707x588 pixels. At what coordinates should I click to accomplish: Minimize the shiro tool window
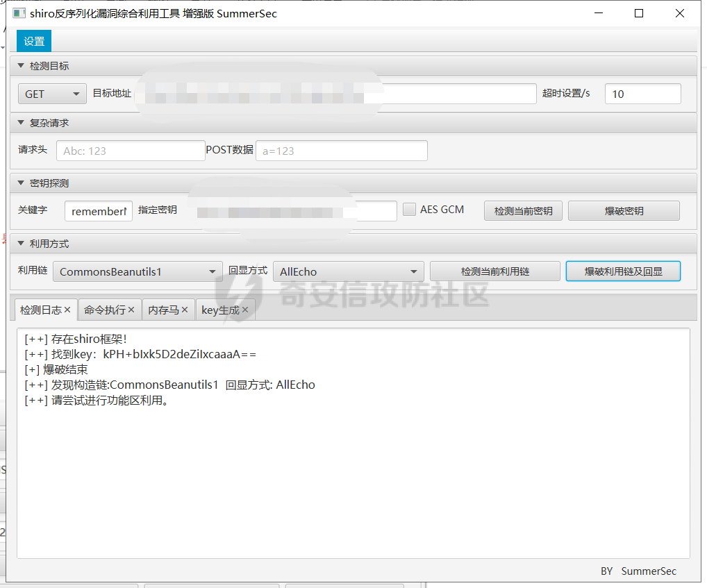click(x=599, y=13)
